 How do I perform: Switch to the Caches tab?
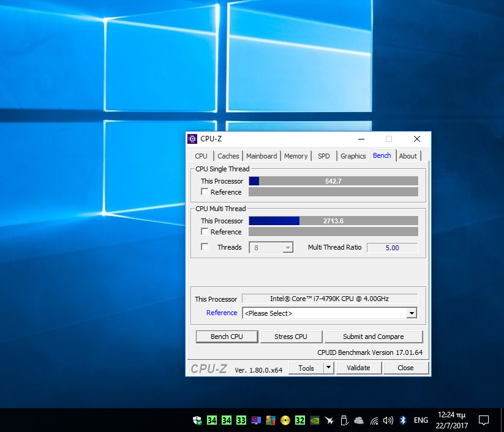coord(228,156)
